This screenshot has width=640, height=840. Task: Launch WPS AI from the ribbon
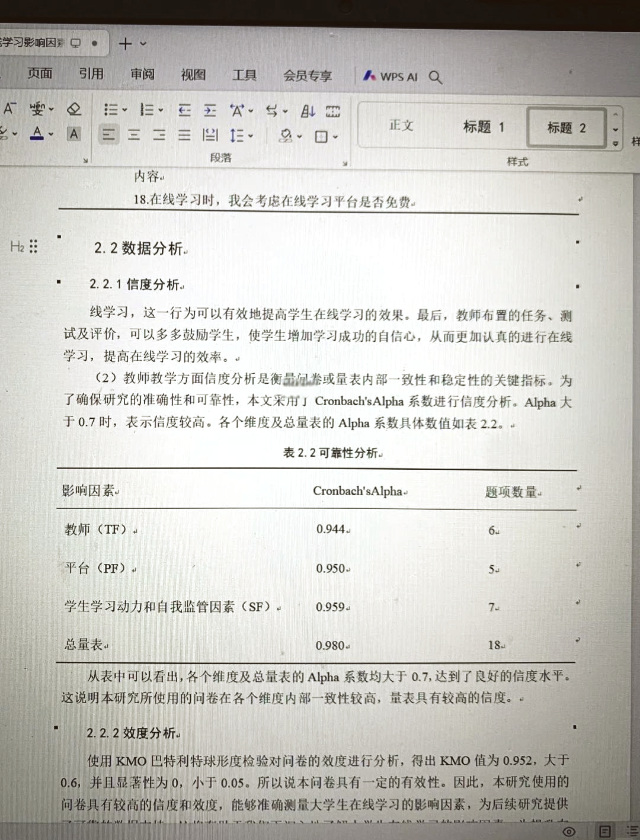pyautogui.click(x=390, y=77)
